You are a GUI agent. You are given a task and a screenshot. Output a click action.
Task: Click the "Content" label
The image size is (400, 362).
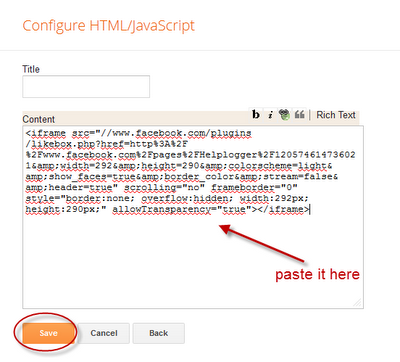tap(39, 119)
